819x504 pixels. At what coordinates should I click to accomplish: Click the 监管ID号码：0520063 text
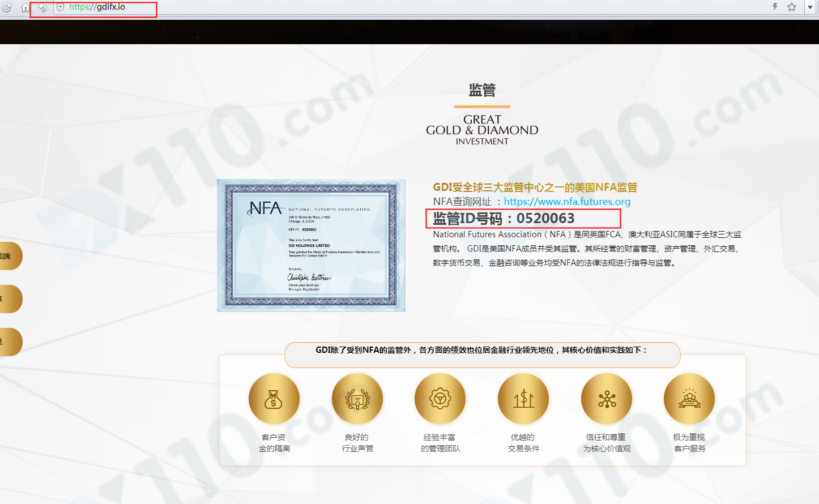tap(504, 219)
